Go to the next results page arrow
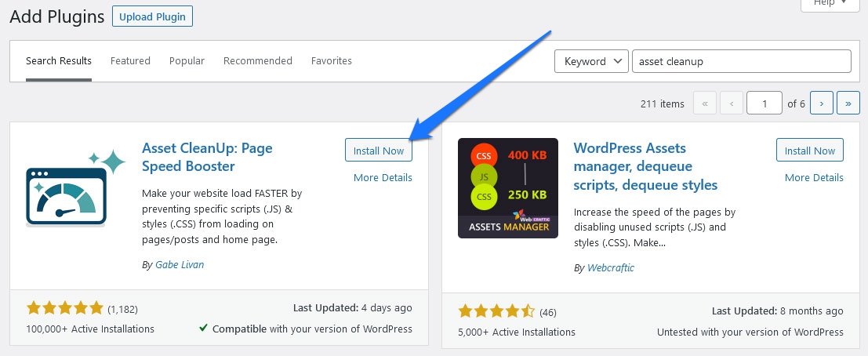The height and width of the screenshot is (356, 868). pyautogui.click(x=822, y=104)
